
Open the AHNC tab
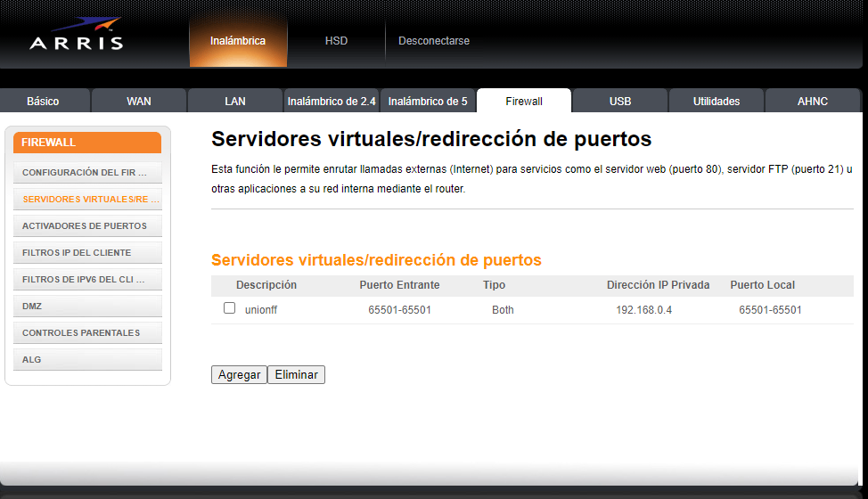[x=813, y=102]
